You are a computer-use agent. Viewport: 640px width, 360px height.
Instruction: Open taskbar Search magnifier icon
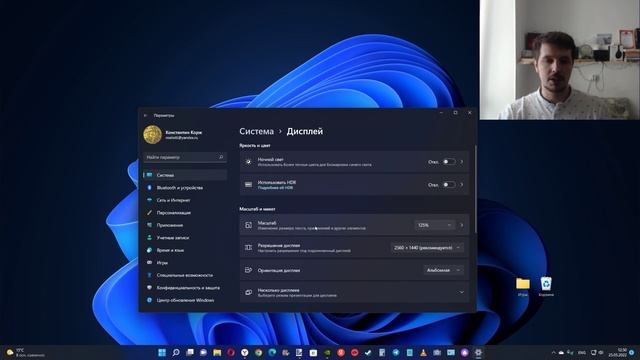pos(176,353)
